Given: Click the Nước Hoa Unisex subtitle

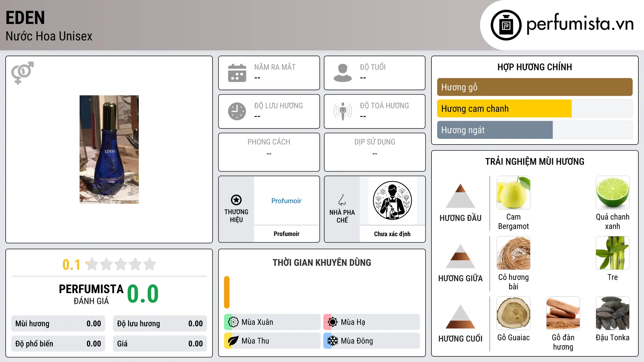Looking at the screenshot, I should point(49,36).
